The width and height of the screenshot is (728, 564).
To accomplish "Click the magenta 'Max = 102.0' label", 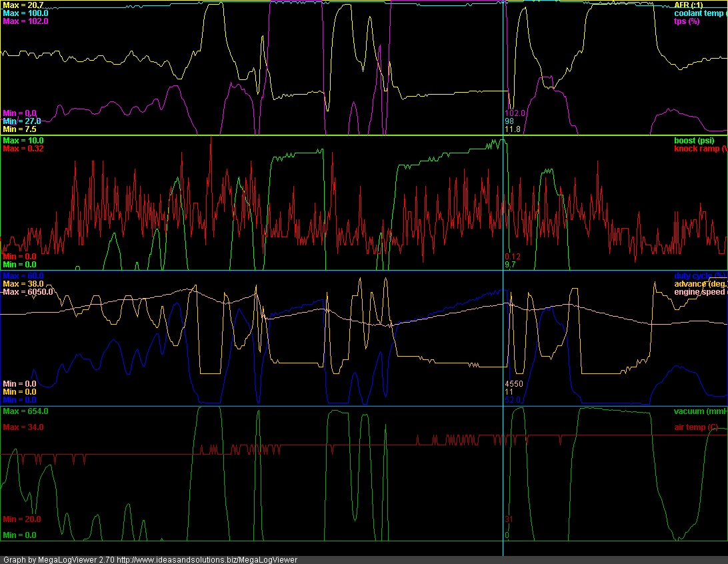I will (x=25, y=21).
